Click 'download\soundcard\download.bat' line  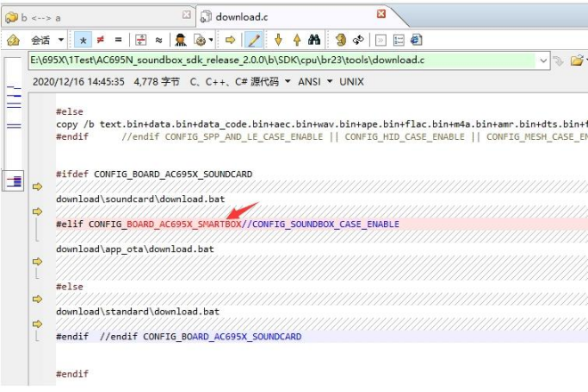(x=140, y=199)
